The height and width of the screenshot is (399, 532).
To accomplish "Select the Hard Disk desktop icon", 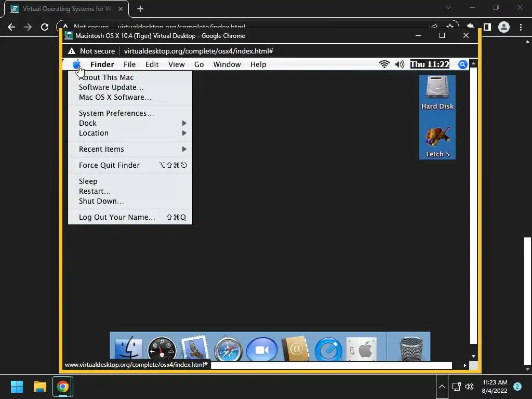I will [437, 92].
